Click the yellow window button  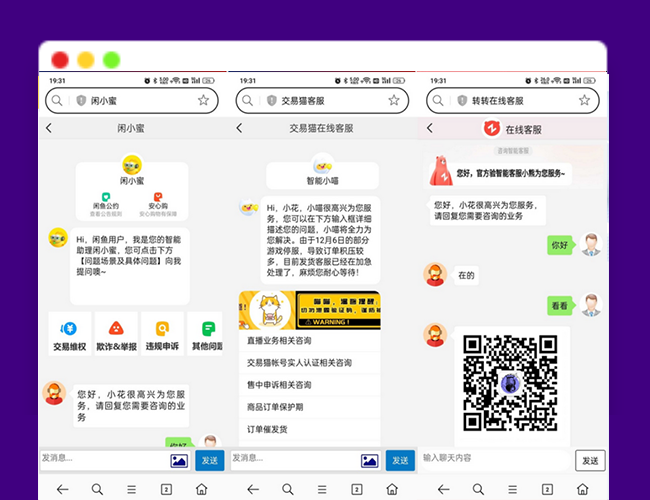pyautogui.click(x=86, y=60)
